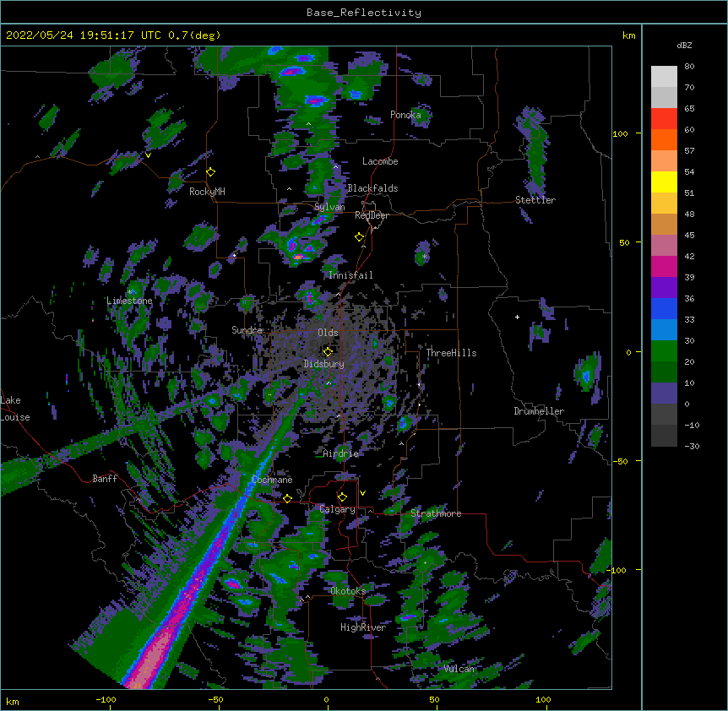Click the yellow diamond marker below RedDeer
This screenshot has width=728, height=711.
(x=360, y=237)
